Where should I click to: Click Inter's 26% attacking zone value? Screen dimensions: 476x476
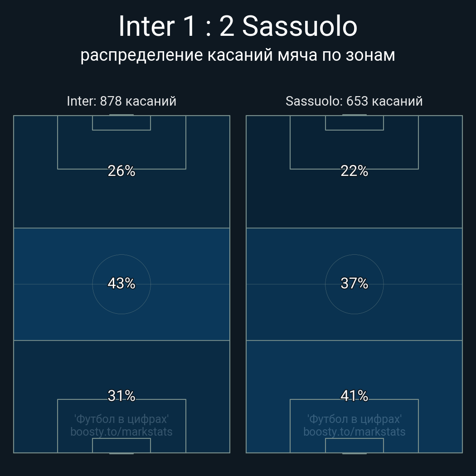(121, 171)
